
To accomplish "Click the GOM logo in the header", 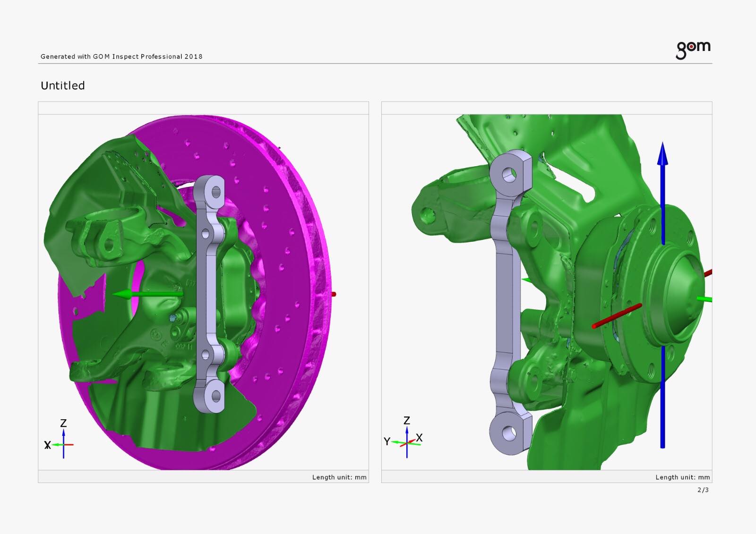I will [x=693, y=50].
